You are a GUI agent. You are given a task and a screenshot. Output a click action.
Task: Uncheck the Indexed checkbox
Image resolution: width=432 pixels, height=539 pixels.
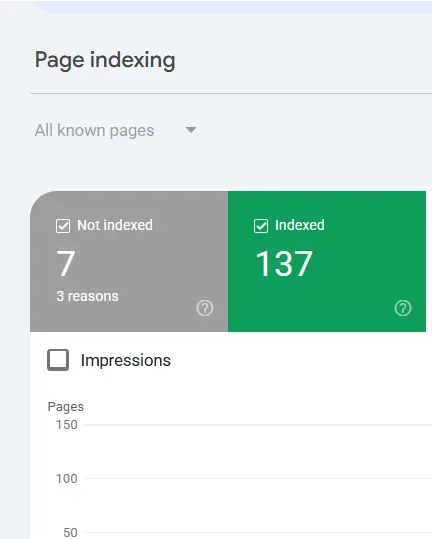[x=261, y=226]
